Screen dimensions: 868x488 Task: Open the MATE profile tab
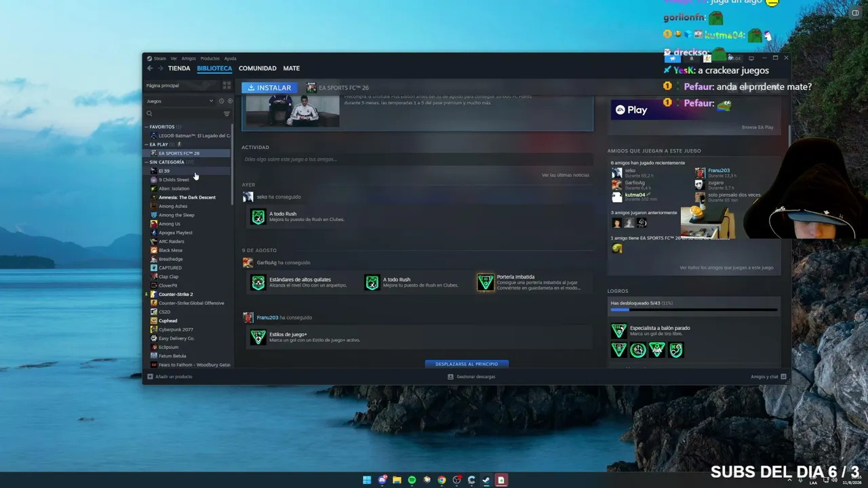pos(292,68)
